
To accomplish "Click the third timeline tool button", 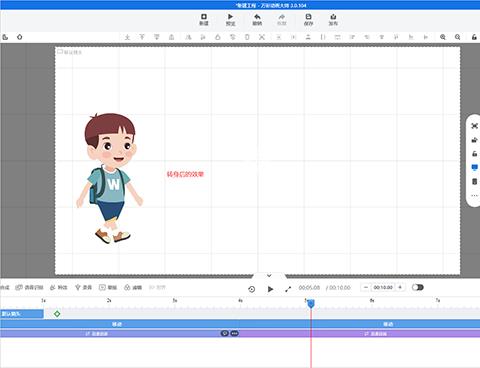I will tap(58, 287).
